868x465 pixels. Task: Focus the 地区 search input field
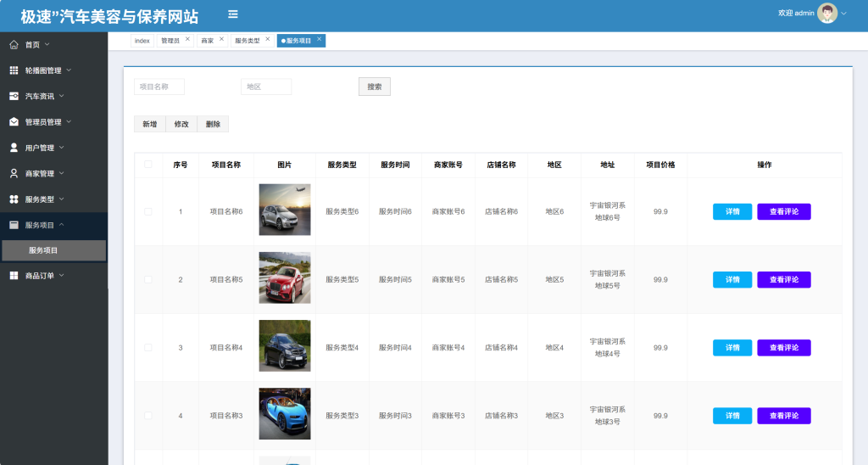click(x=266, y=87)
